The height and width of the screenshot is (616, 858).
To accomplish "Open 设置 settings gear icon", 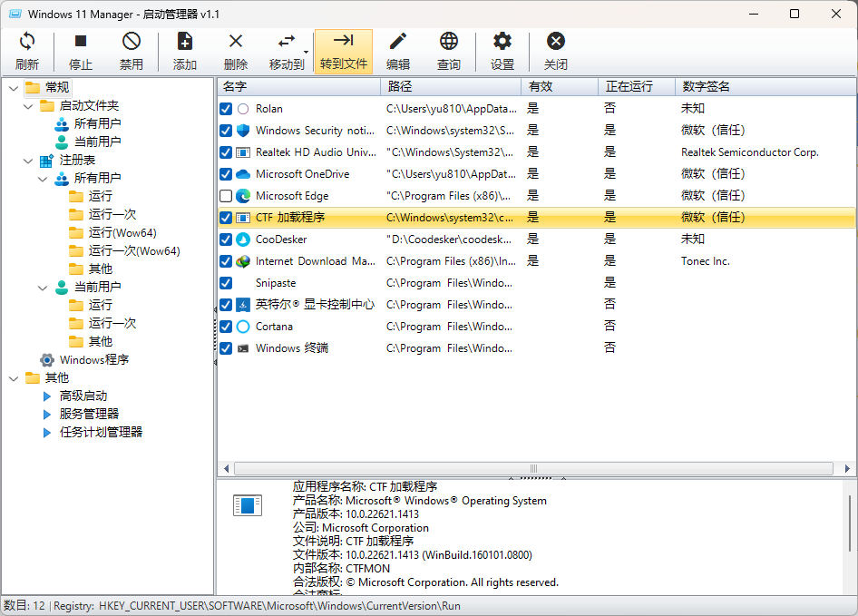I will [x=502, y=41].
